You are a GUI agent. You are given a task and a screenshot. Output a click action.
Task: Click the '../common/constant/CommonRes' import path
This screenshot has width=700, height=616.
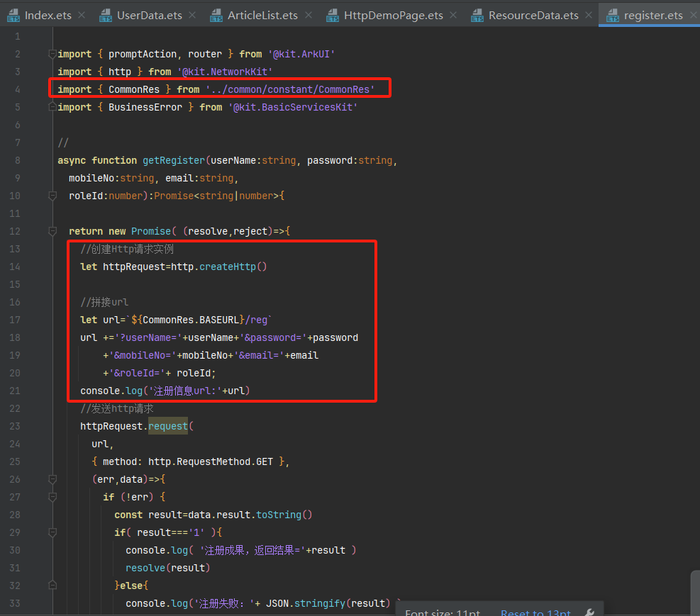[x=290, y=89]
